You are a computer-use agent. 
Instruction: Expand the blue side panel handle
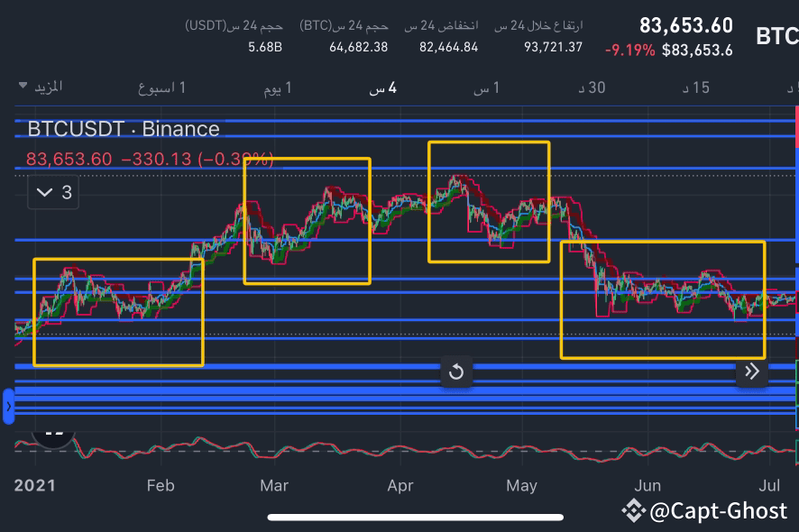click(8, 406)
